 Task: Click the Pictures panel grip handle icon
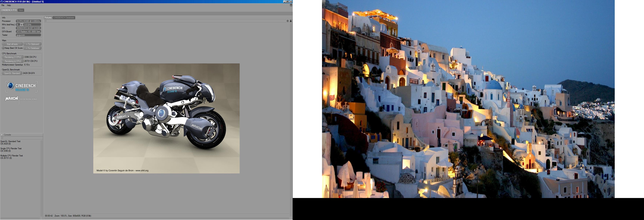tap(46, 21)
